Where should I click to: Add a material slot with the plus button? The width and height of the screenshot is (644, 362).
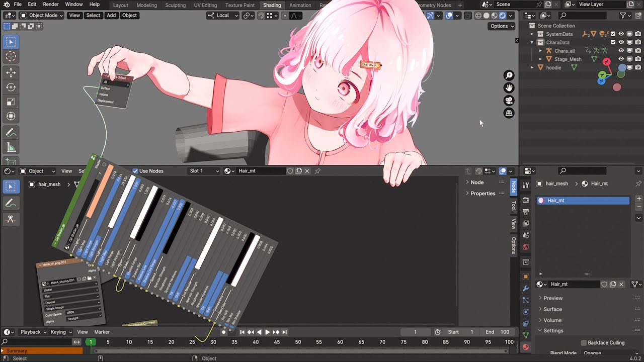639,199
